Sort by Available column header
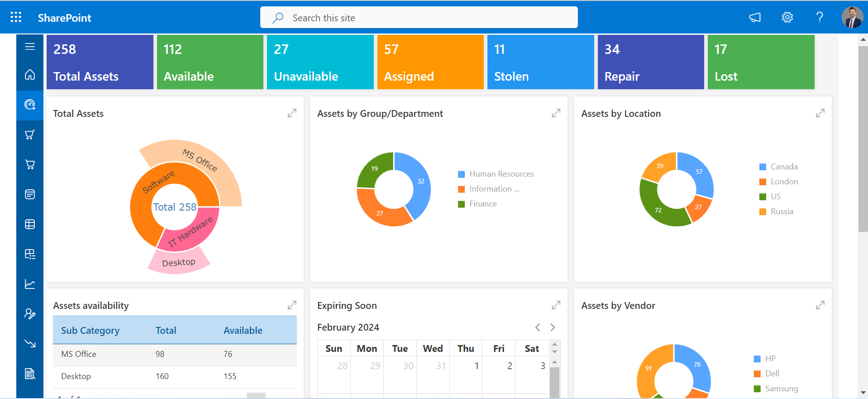 [243, 330]
